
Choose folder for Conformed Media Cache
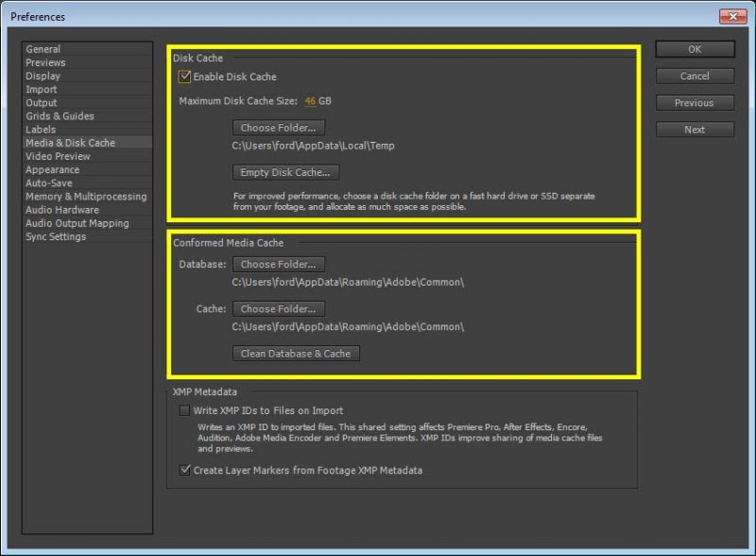click(278, 309)
